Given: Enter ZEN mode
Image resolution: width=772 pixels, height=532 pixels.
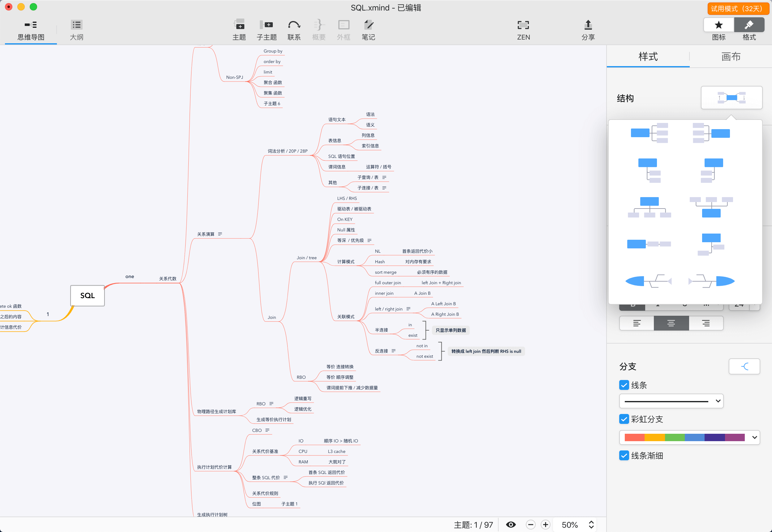Looking at the screenshot, I should click(x=523, y=25).
